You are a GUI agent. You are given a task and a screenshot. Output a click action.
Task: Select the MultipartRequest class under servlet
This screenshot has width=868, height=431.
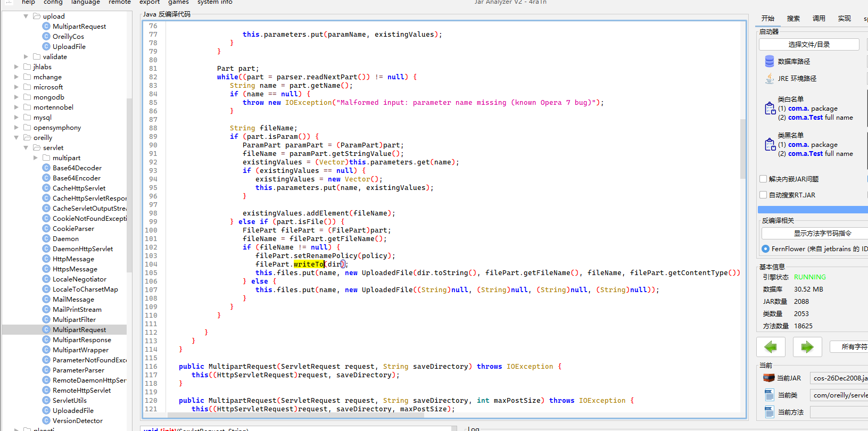click(x=79, y=329)
